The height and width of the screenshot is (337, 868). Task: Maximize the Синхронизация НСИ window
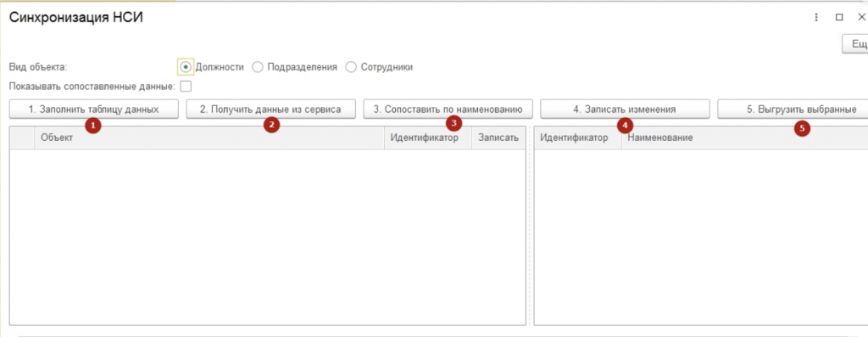point(839,18)
